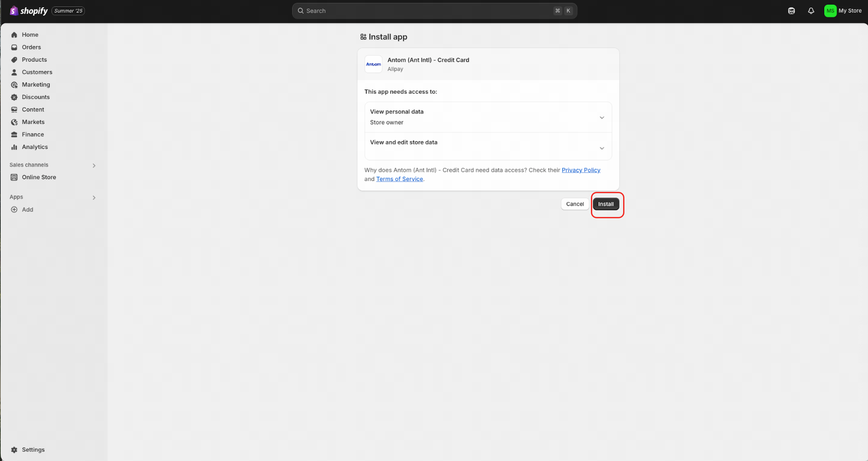The width and height of the screenshot is (868, 461).
Task: Click the Settings gear icon
Action: click(14, 449)
